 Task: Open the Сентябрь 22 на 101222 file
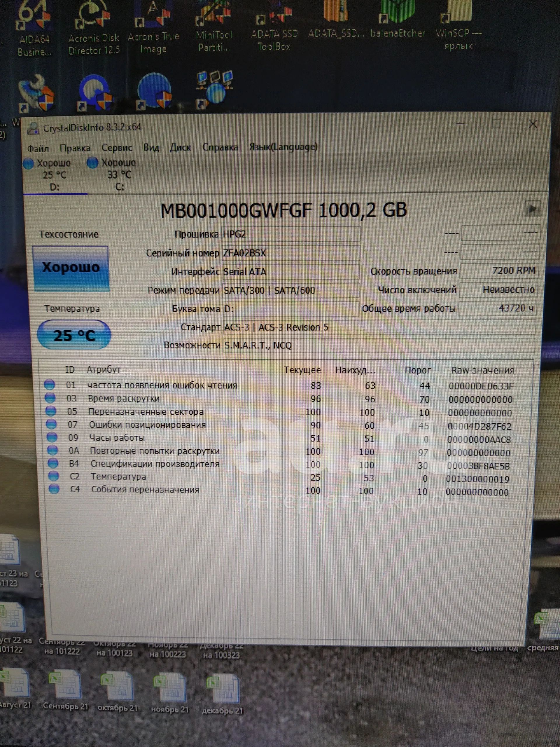point(62,647)
